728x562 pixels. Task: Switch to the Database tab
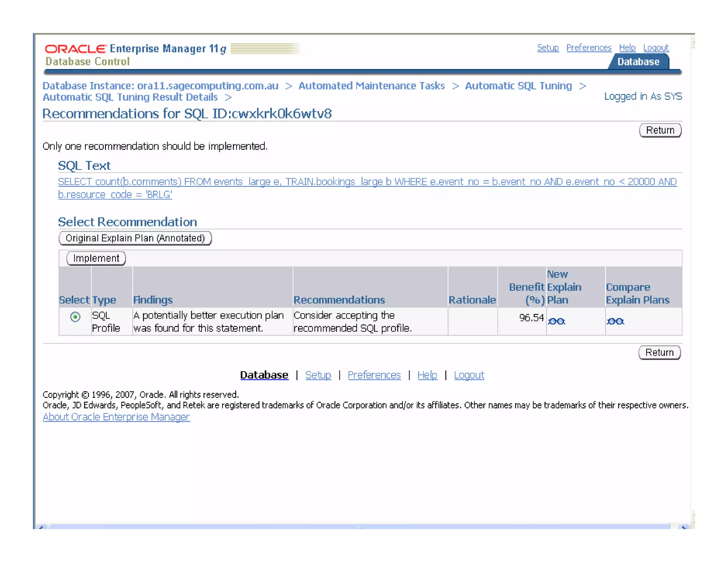pos(638,62)
